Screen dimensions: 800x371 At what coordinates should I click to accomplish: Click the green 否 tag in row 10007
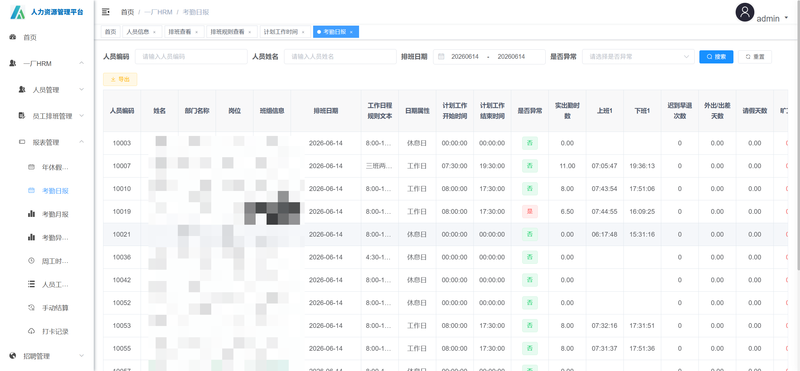pyautogui.click(x=530, y=166)
